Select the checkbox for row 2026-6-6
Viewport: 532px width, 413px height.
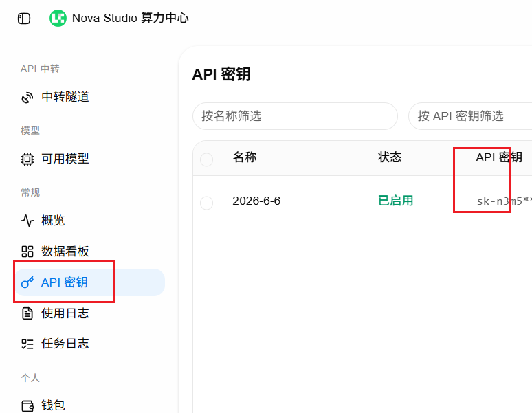206,203
